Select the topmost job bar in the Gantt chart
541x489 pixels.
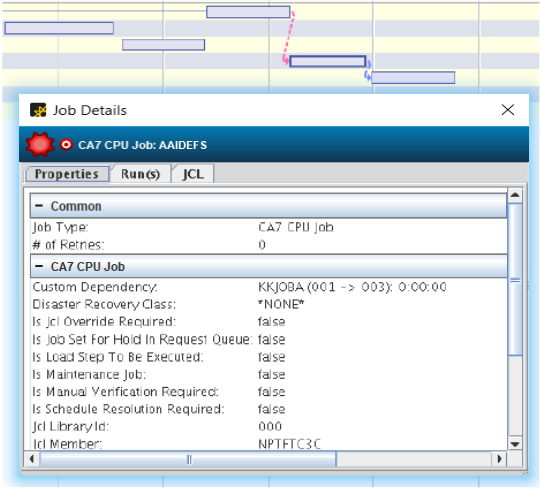click(x=248, y=12)
